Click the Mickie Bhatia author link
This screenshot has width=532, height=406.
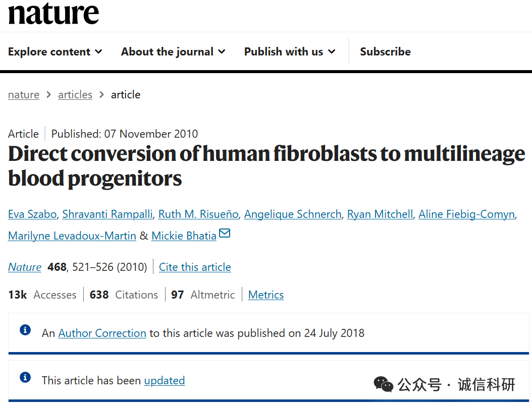(184, 236)
